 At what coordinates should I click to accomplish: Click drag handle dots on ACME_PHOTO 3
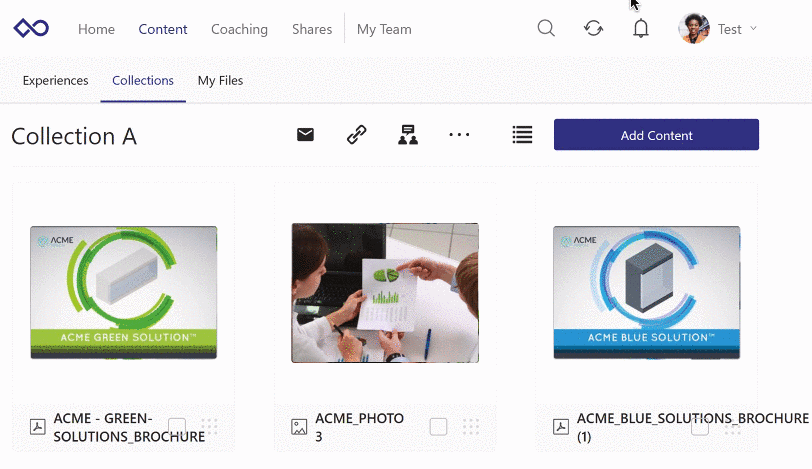471,427
